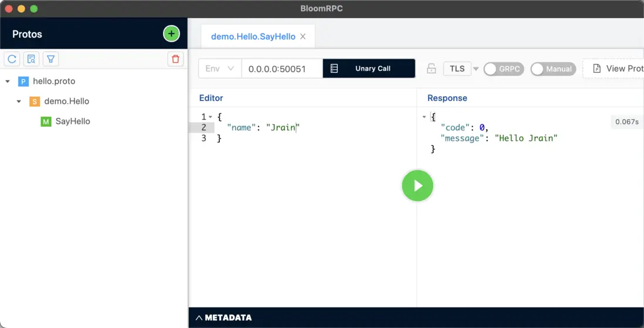The image size is (644, 328).
Task: Click the TLS button
Action: [x=457, y=69]
